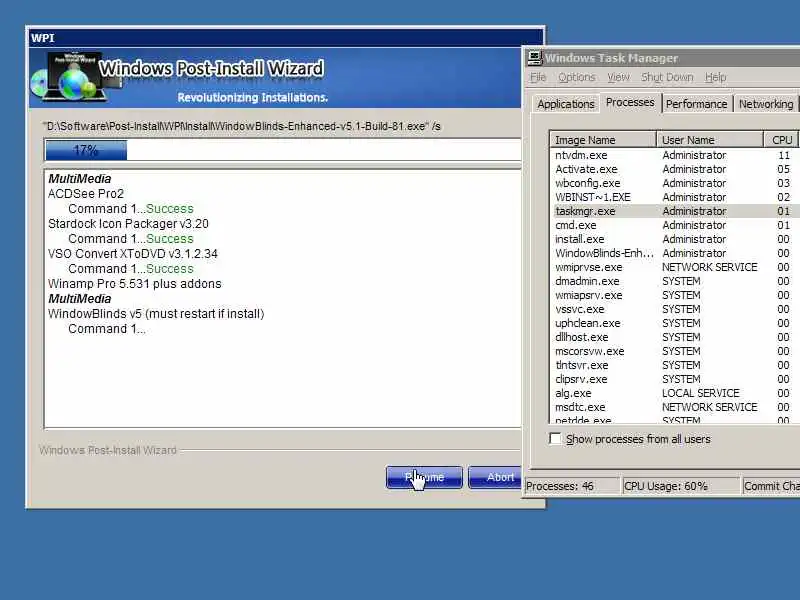This screenshot has height=600, width=800.
Task: Click the WPI window title bar
Action: coord(286,38)
